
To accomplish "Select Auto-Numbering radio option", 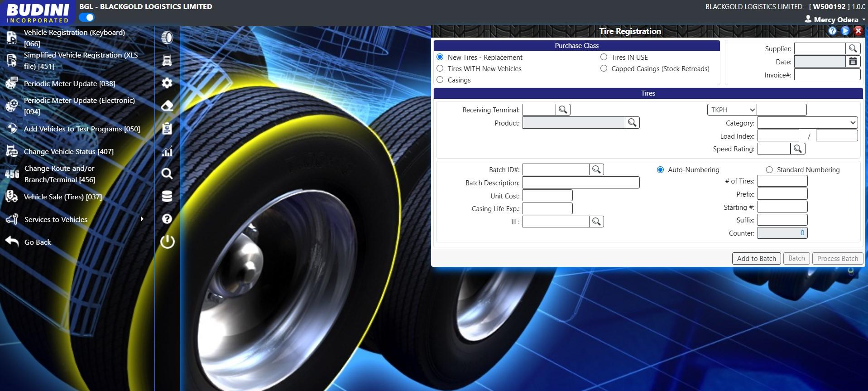I will tap(660, 169).
